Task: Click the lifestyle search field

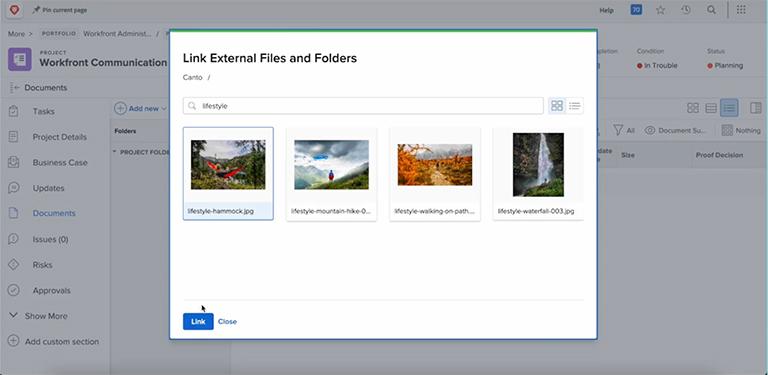Action: click(363, 106)
